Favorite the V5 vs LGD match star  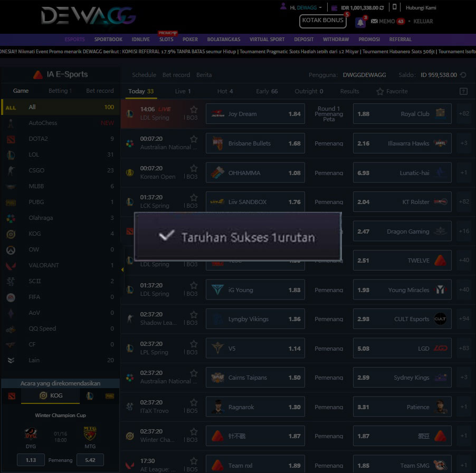coord(194,344)
